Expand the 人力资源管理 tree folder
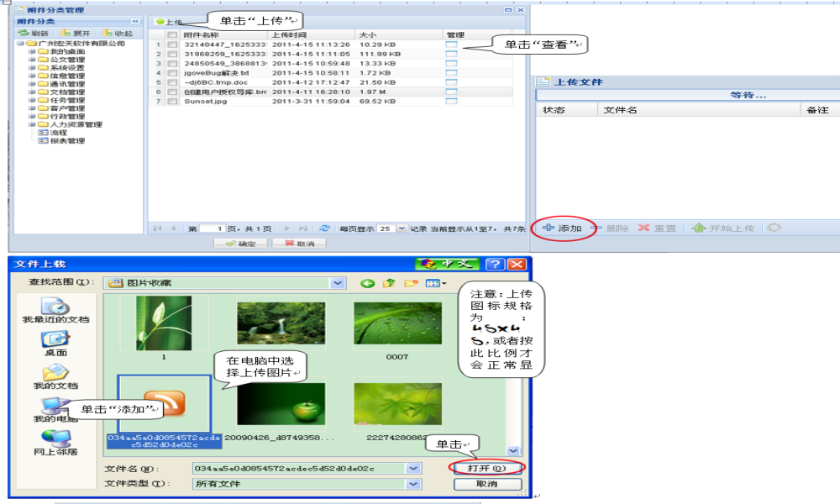The height and width of the screenshot is (504, 840). pyautogui.click(x=32, y=124)
